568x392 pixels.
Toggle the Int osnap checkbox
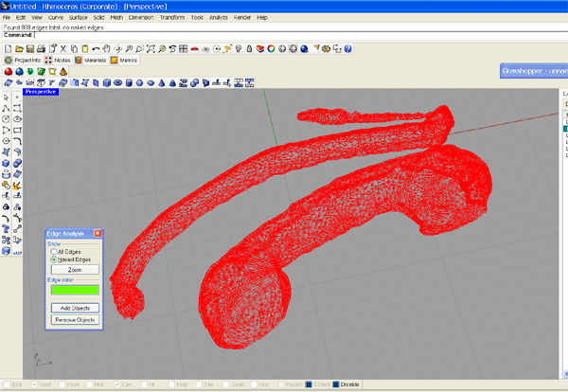pos(144,384)
